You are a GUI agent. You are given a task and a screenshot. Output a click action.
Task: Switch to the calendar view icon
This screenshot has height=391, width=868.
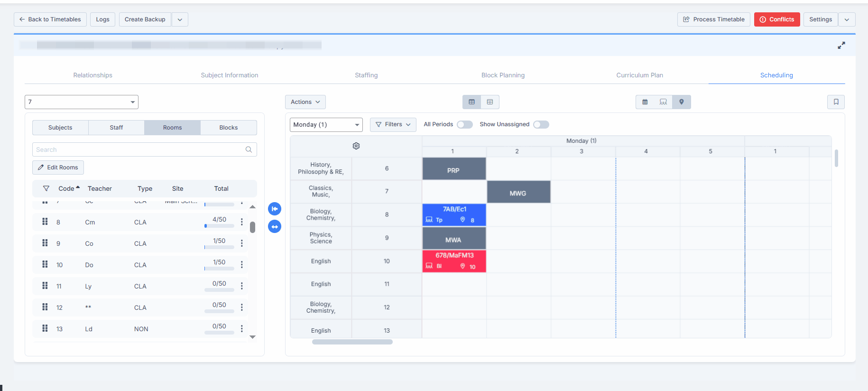[645, 102]
